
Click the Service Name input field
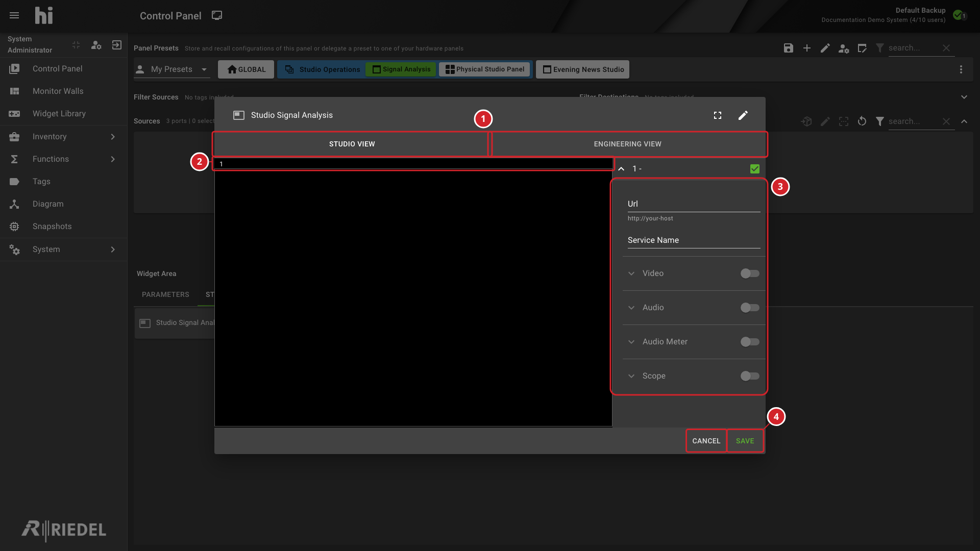(694, 240)
